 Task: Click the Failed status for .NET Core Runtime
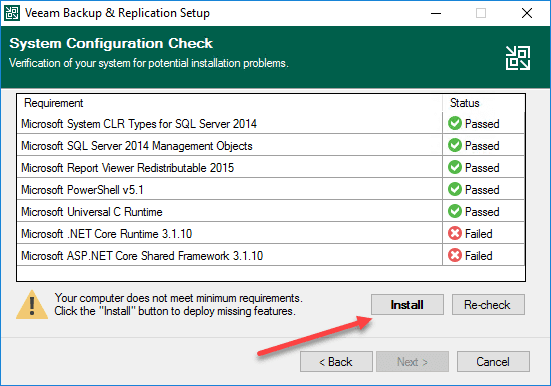click(479, 234)
